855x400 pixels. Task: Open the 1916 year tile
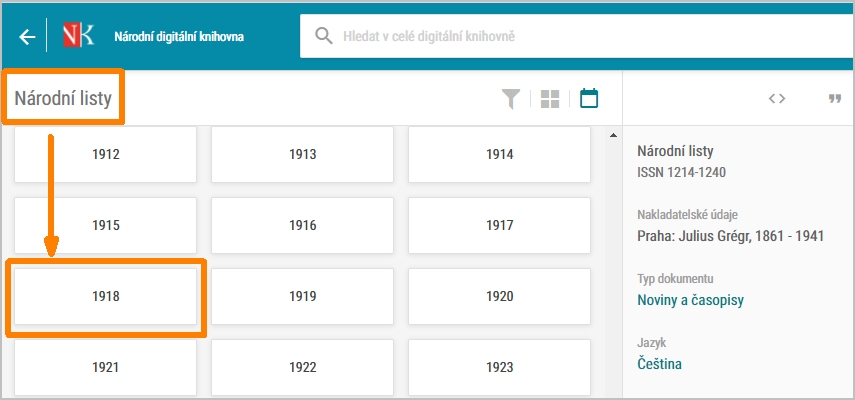(x=303, y=226)
